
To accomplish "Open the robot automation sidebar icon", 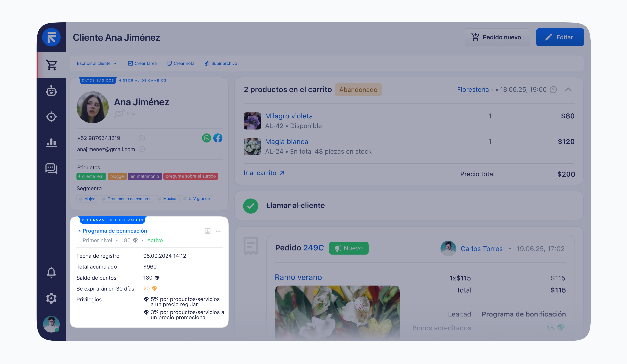I will pyautogui.click(x=51, y=91).
